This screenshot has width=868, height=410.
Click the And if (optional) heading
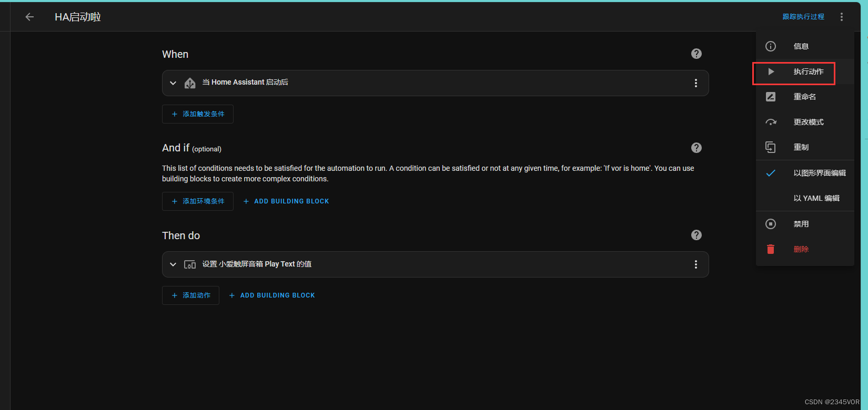(x=191, y=148)
